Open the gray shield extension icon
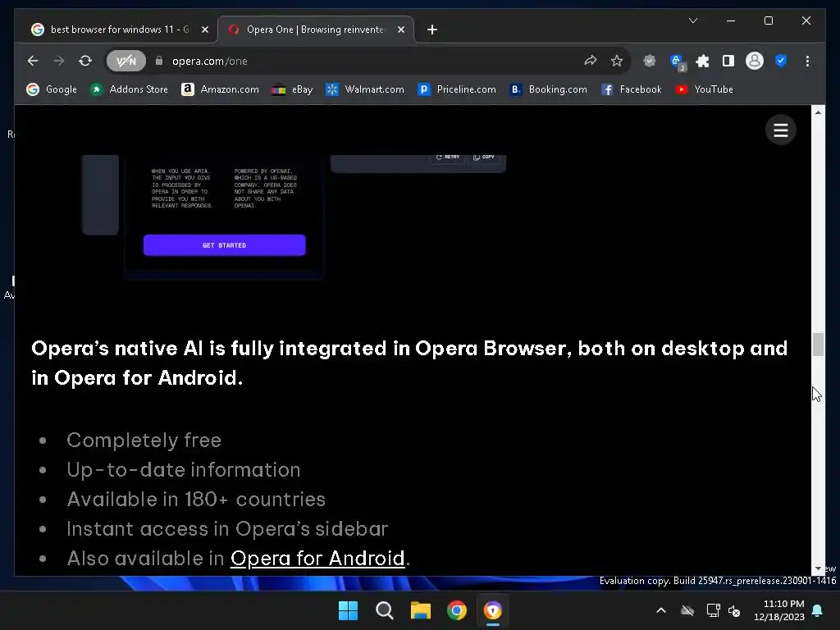 click(x=650, y=61)
